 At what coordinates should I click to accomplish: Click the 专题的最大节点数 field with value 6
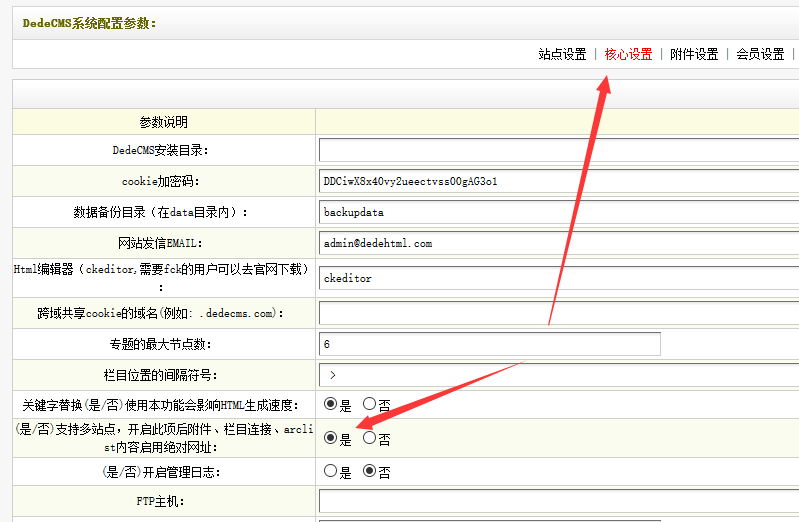click(490, 344)
